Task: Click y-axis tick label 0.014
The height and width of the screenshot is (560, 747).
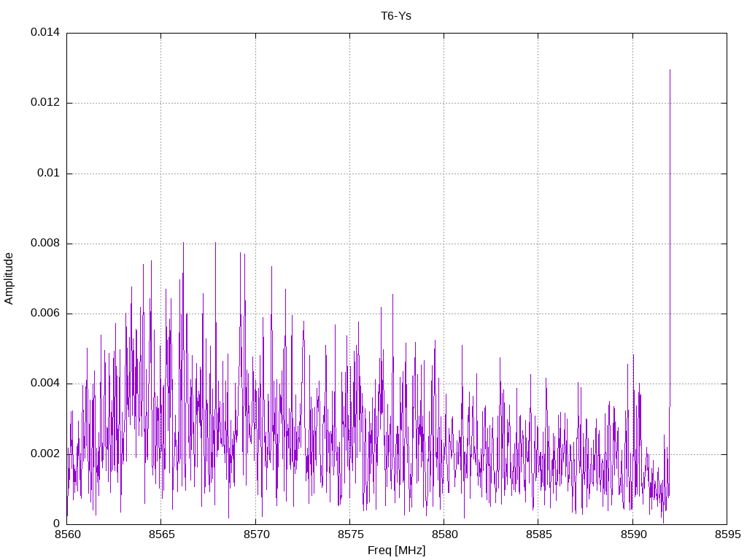Action: (x=45, y=32)
